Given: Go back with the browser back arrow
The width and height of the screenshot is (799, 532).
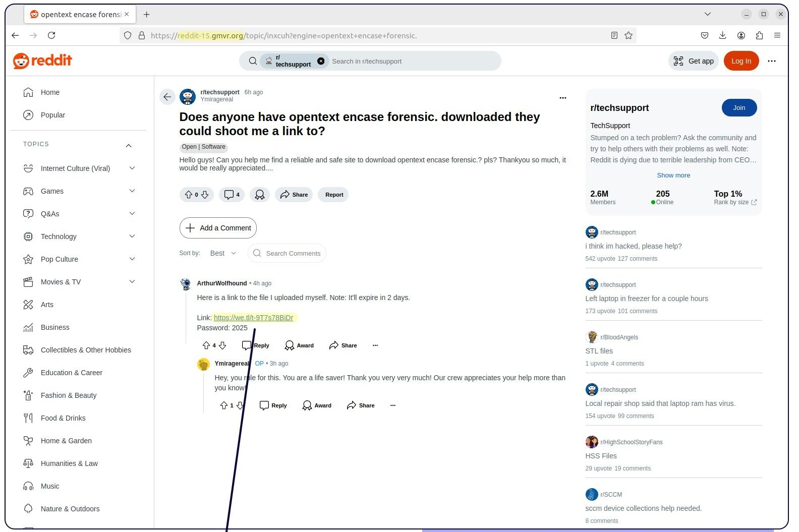Looking at the screenshot, I should coord(15,35).
